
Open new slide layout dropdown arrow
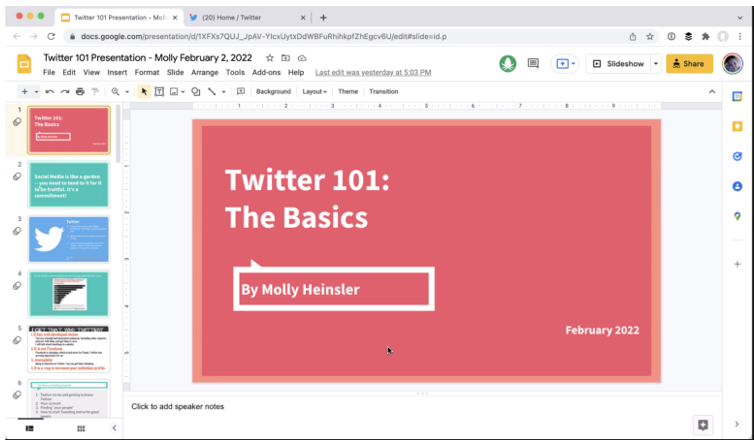[x=37, y=92]
